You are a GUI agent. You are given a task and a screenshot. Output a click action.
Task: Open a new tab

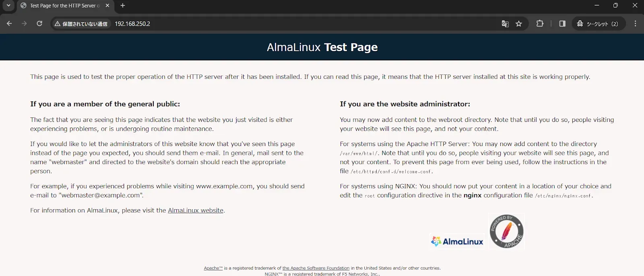[x=123, y=6]
